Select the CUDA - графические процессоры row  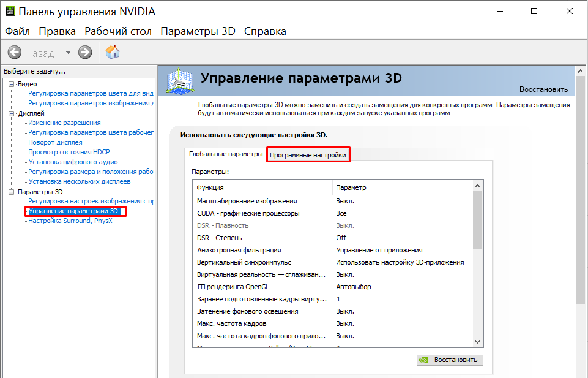click(x=332, y=213)
